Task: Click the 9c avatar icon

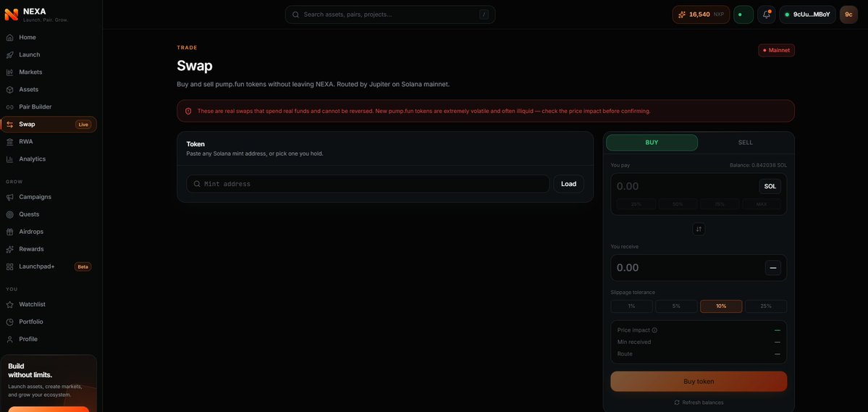Action: [x=848, y=14]
